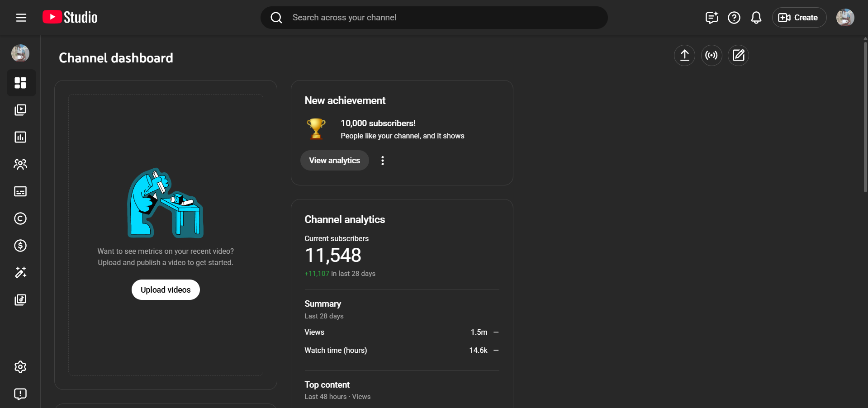The height and width of the screenshot is (408, 868).
Task: Open the Analytics sidebar icon
Action: (20, 137)
